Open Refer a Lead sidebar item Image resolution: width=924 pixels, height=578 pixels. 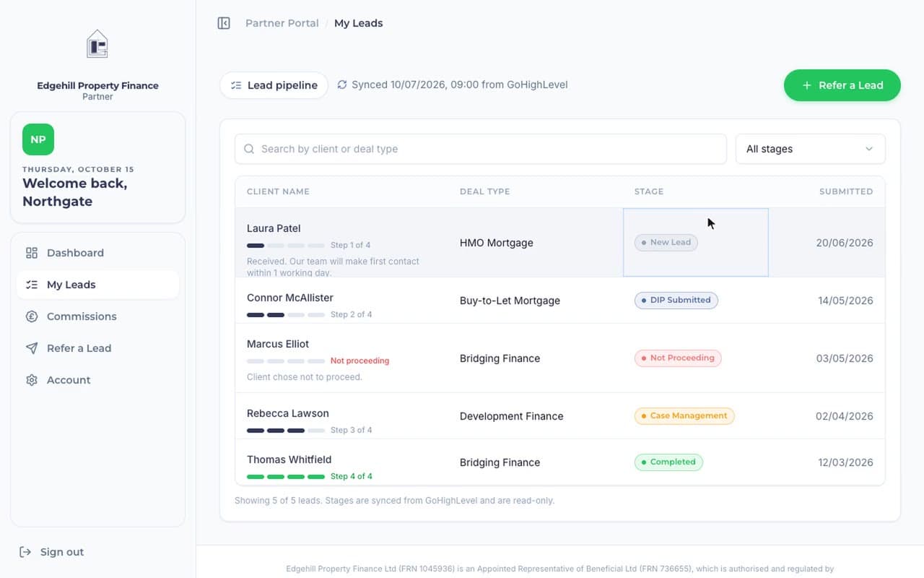(x=97, y=348)
